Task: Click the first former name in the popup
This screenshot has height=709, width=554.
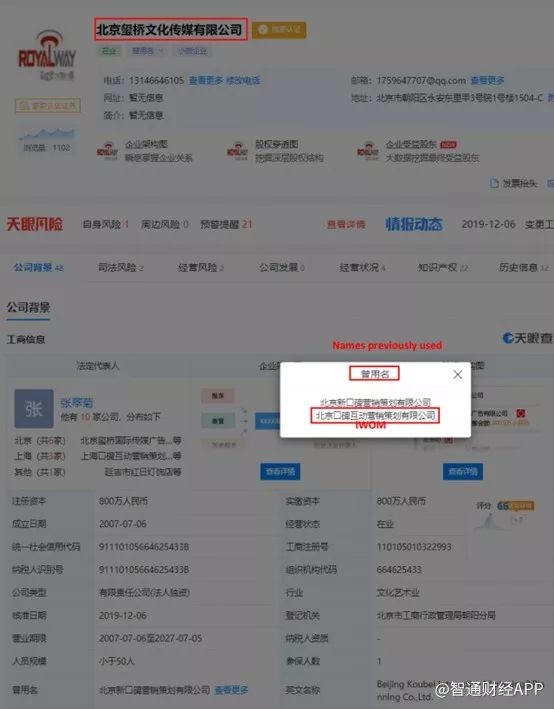Action: [x=375, y=402]
